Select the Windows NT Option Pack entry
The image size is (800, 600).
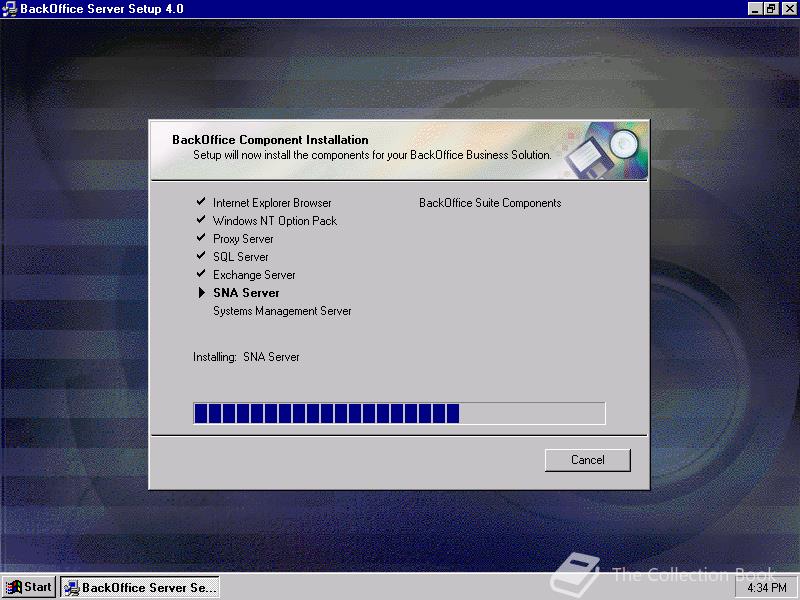(x=275, y=221)
